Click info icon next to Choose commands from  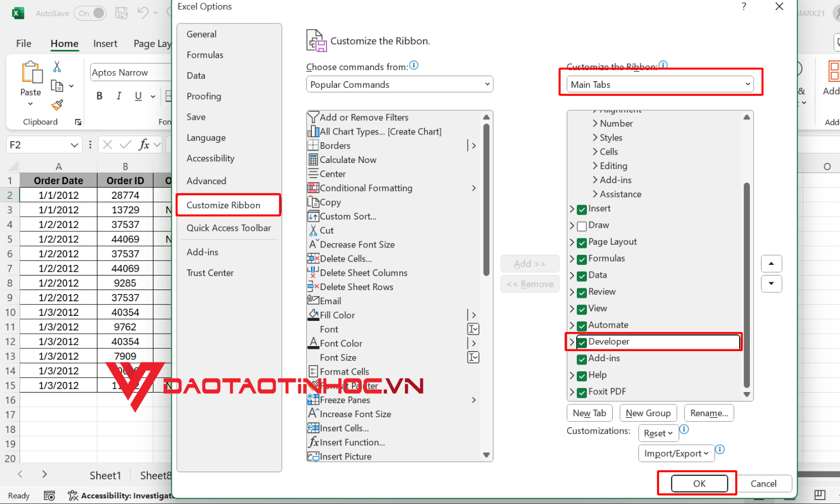click(414, 66)
